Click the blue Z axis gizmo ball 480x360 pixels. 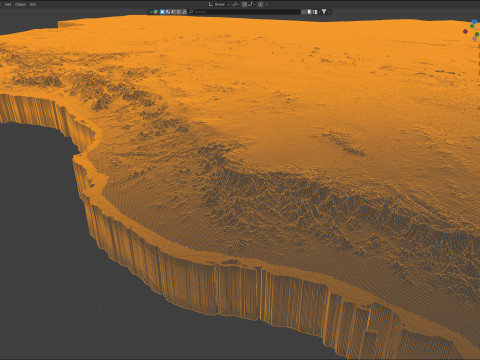474,22
